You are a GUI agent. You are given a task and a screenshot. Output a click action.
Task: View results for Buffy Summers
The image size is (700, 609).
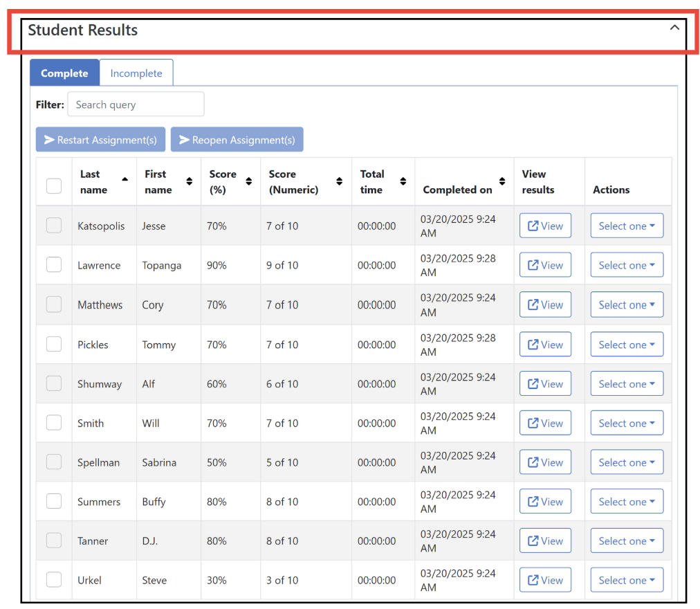(x=545, y=502)
